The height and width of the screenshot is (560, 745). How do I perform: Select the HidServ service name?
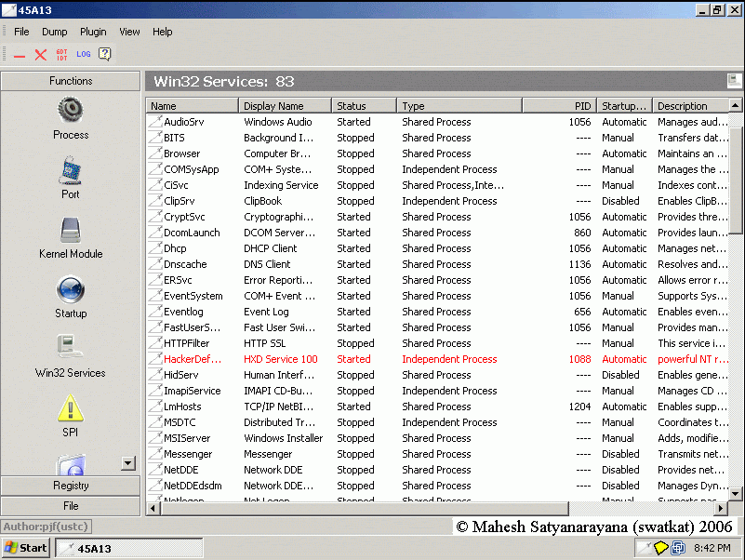181,375
